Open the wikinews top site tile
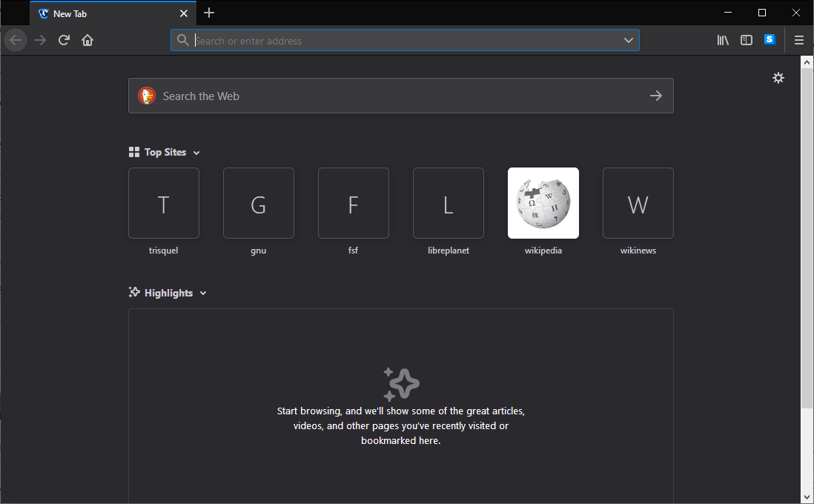Screen dimensions: 814x504 [638, 203]
